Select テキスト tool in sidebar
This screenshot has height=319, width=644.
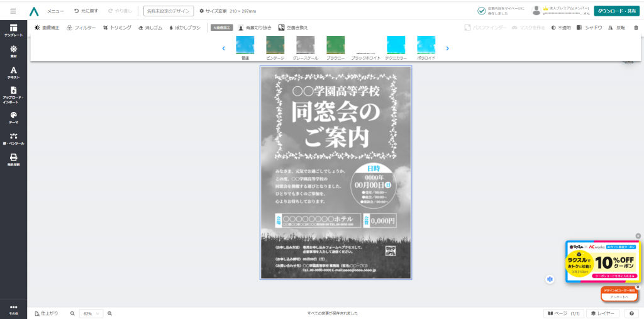[14, 73]
